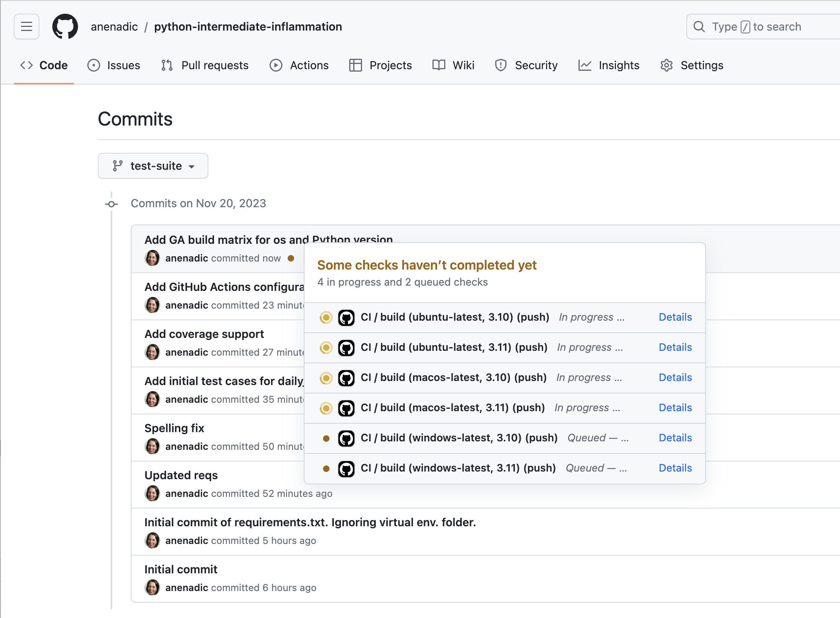Click the anenadic repository owner link
The height and width of the screenshot is (618, 840).
tap(114, 27)
